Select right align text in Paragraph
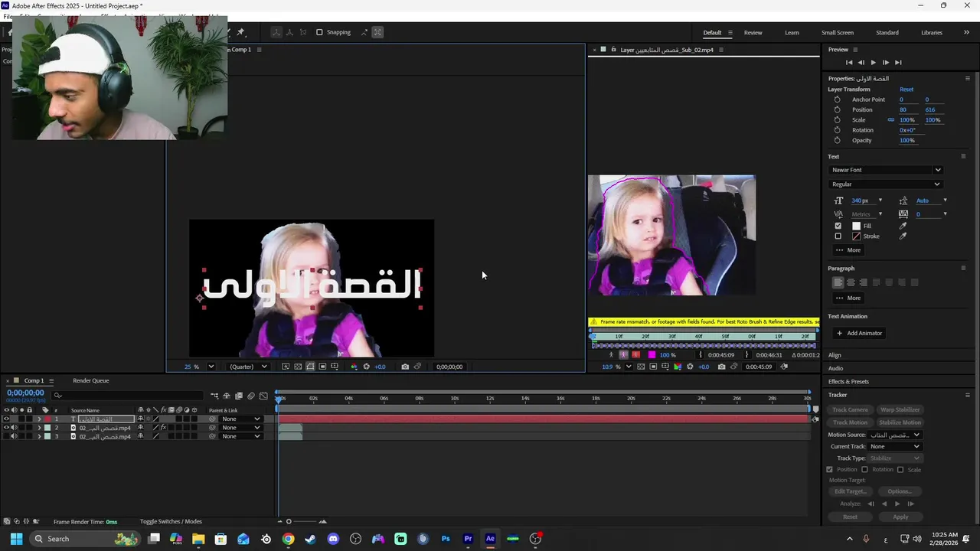Screen dimensions: 980x551 [x=863, y=282]
